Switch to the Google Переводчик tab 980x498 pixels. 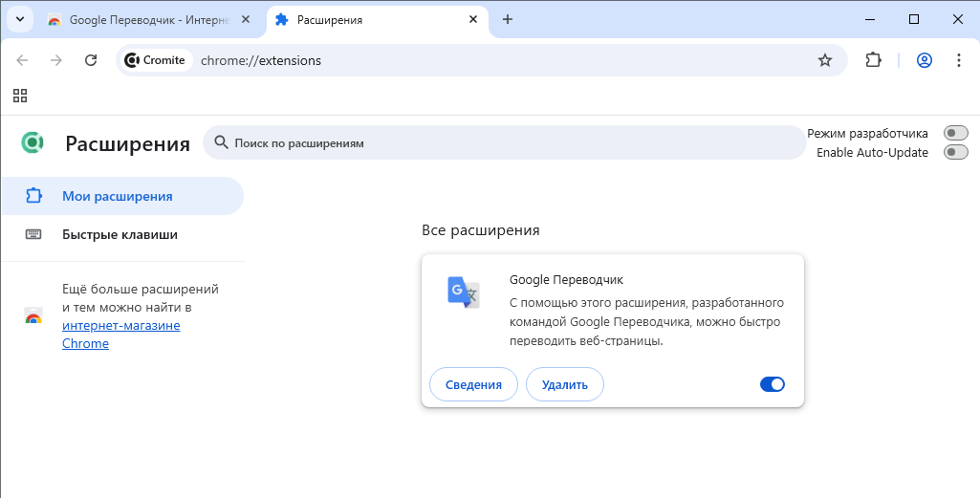(148, 19)
